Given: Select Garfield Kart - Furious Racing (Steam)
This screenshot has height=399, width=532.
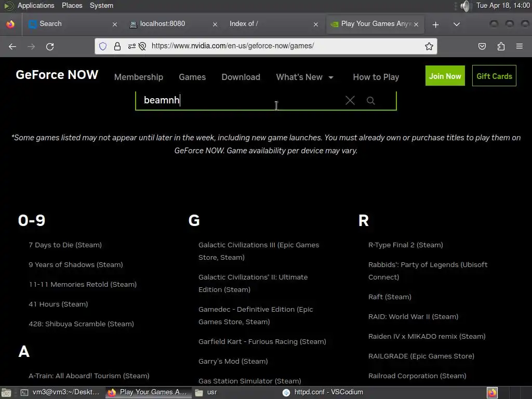Looking at the screenshot, I should coord(262,342).
